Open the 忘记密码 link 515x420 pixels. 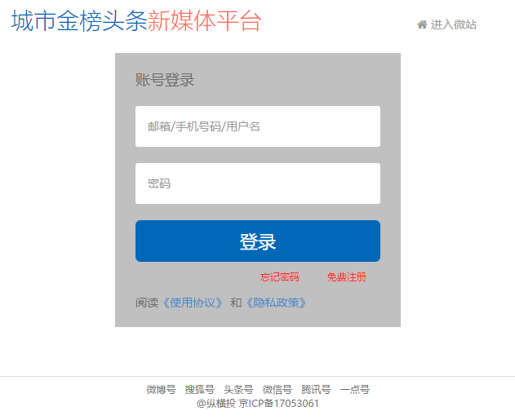279,277
